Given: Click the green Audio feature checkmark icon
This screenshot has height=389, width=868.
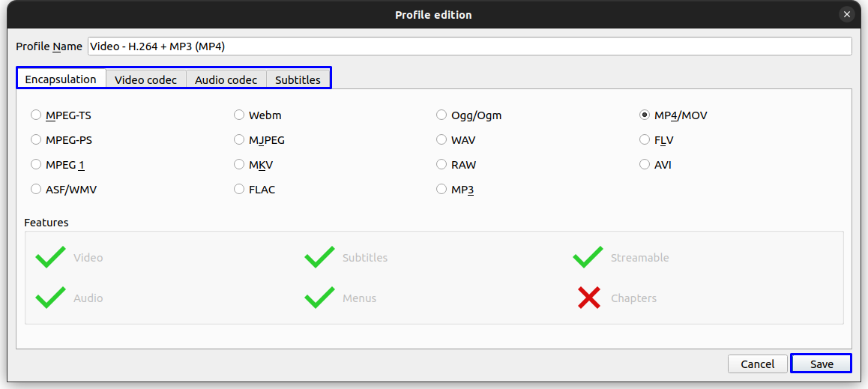Looking at the screenshot, I should tap(50, 298).
